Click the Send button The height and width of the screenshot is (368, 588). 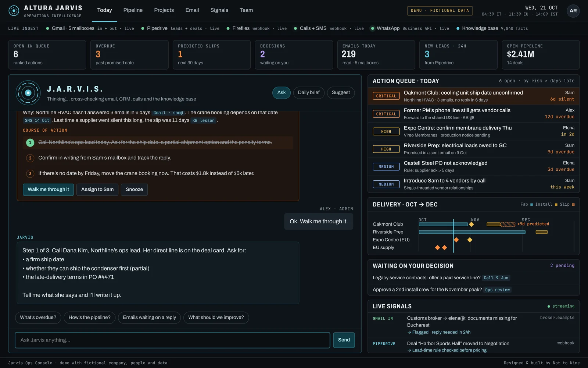point(344,340)
